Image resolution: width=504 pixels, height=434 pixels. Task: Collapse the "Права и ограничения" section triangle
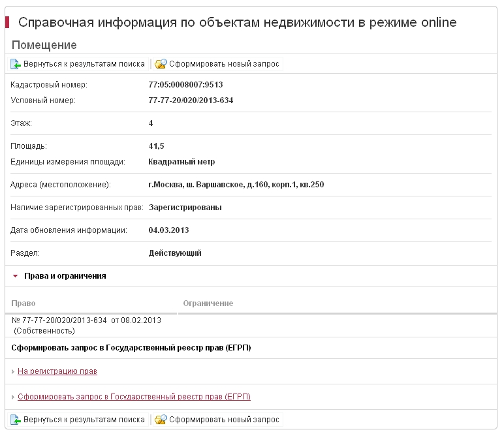point(15,276)
